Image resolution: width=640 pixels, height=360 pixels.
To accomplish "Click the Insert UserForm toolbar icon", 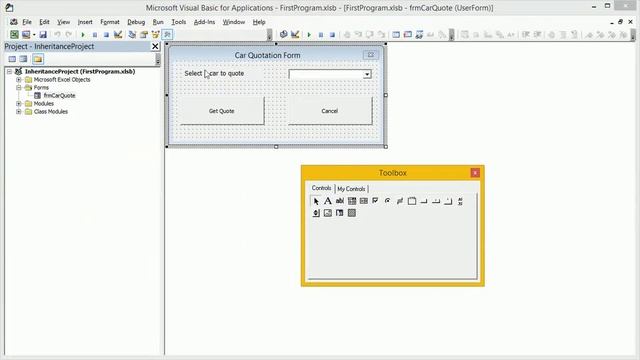I will point(26,35).
